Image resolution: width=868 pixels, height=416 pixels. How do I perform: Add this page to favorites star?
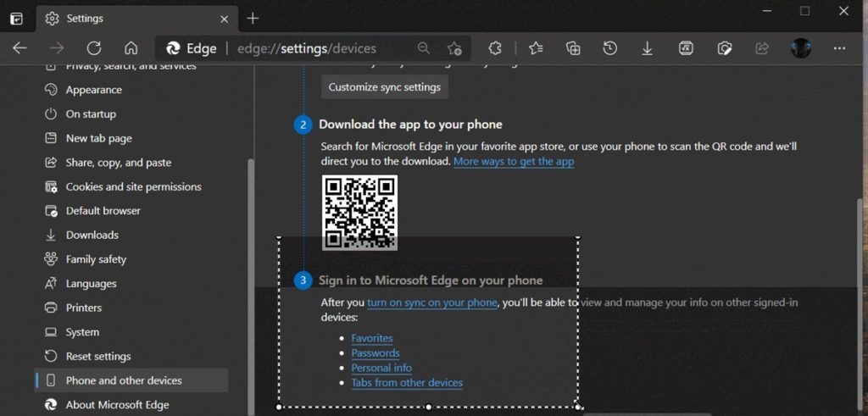point(454,48)
